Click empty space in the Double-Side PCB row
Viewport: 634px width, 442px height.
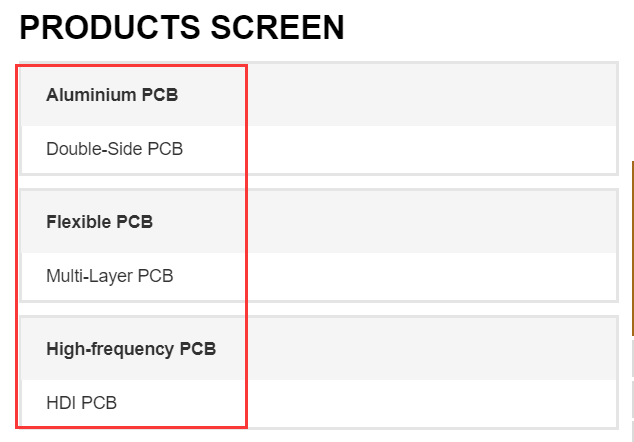pyautogui.click(x=430, y=149)
